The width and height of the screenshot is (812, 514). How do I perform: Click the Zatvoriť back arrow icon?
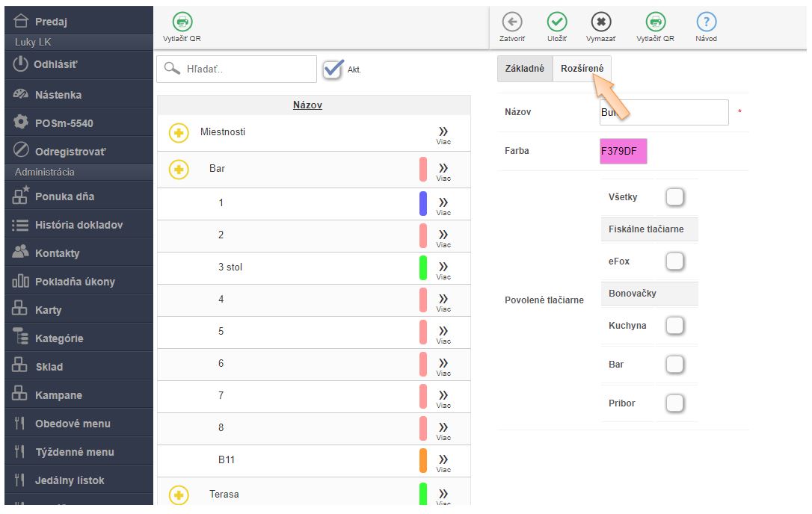(511, 22)
